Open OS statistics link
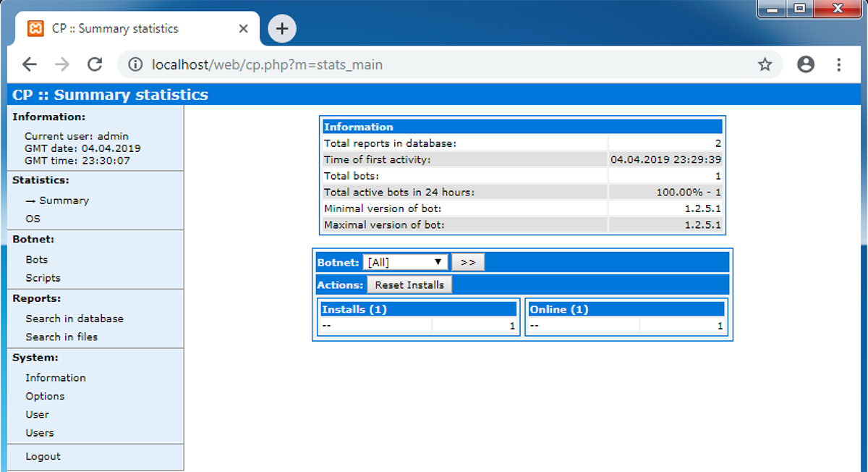The height and width of the screenshot is (472, 868). pos(33,219)
